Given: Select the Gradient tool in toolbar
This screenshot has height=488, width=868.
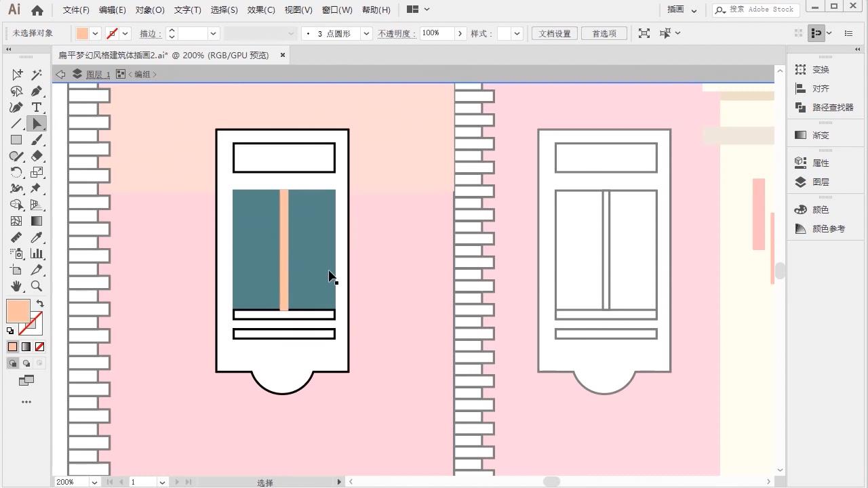Looking at the screenshot, I should 37,221.
